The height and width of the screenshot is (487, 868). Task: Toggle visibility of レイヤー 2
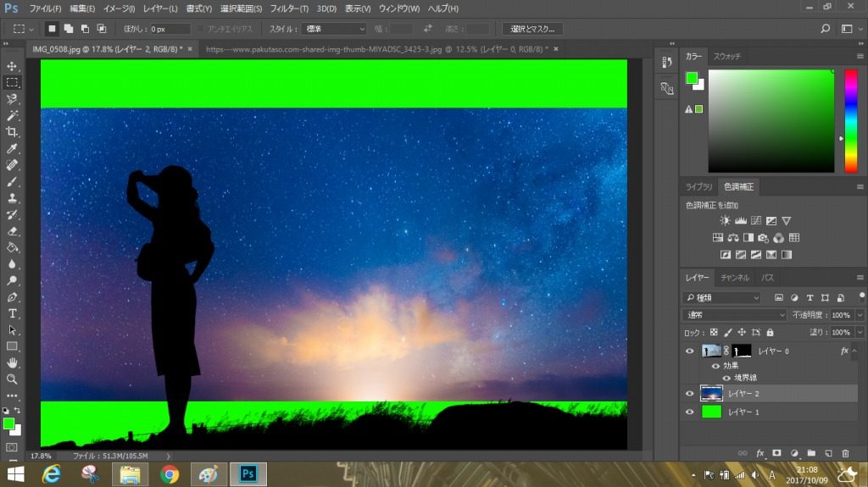[x=689, y=393]
